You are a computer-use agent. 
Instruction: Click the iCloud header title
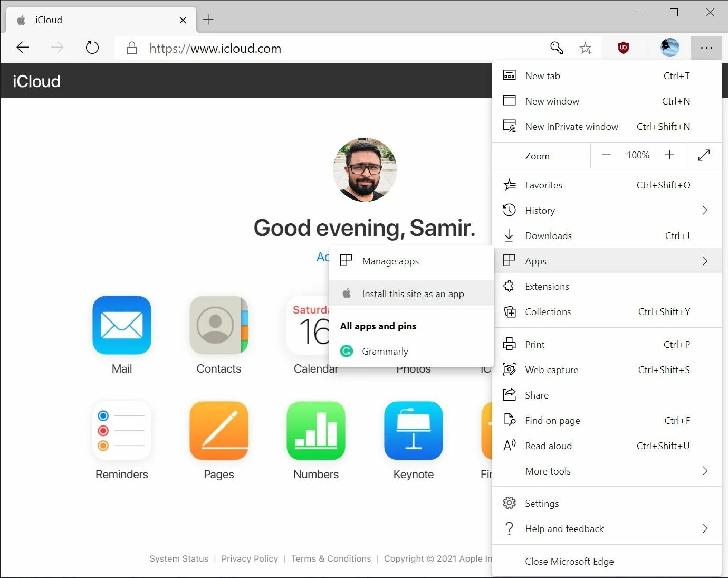[x=36, y=81]
